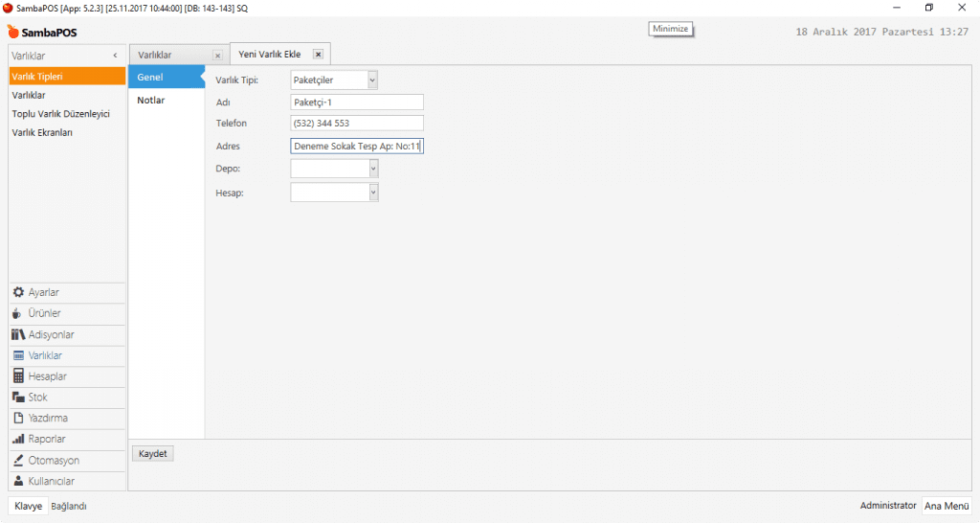The image size is (980, 523).
Task: Open the Depo dropdown list
Action: [372, 169]
